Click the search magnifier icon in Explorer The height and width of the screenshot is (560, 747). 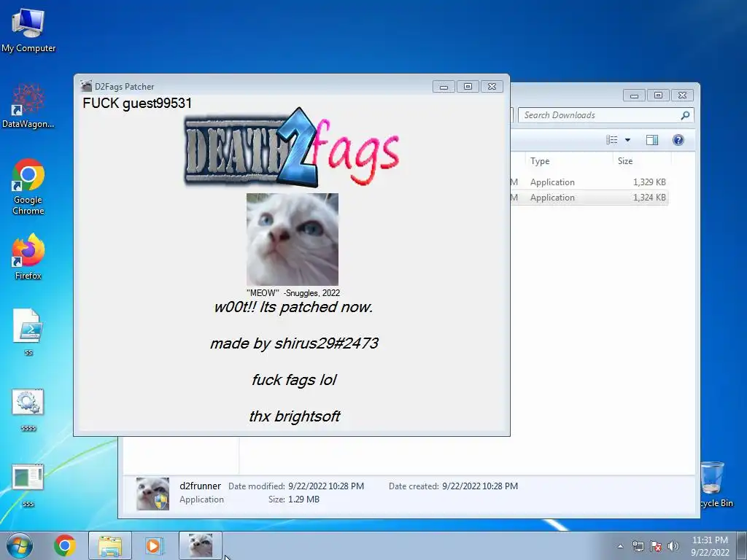coord(685,115)
